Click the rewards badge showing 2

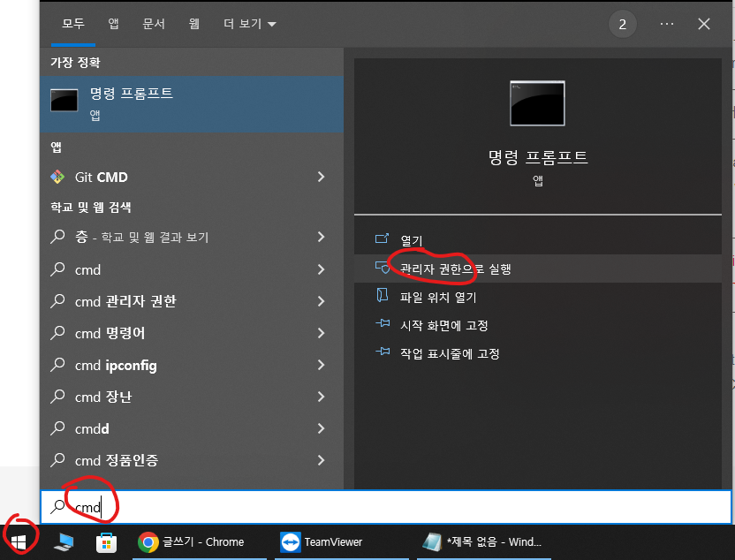tap(623, 25)
